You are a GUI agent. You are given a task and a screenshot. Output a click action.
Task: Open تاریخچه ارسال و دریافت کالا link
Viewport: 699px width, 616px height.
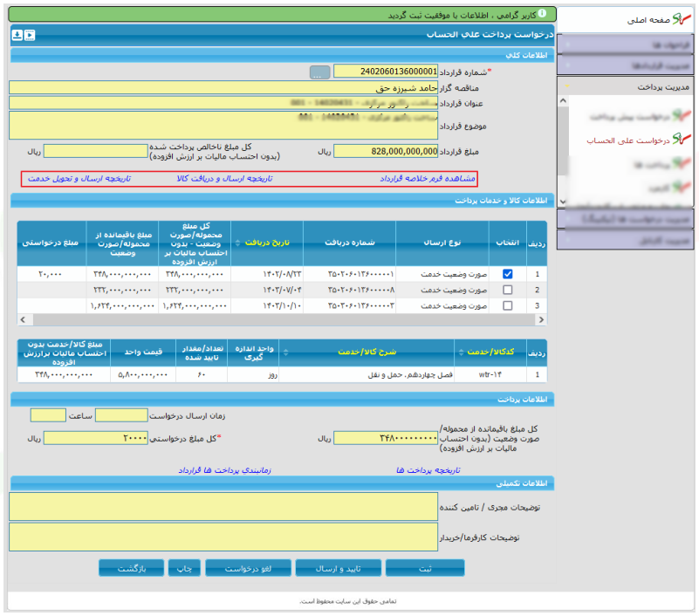coord(224,178)
